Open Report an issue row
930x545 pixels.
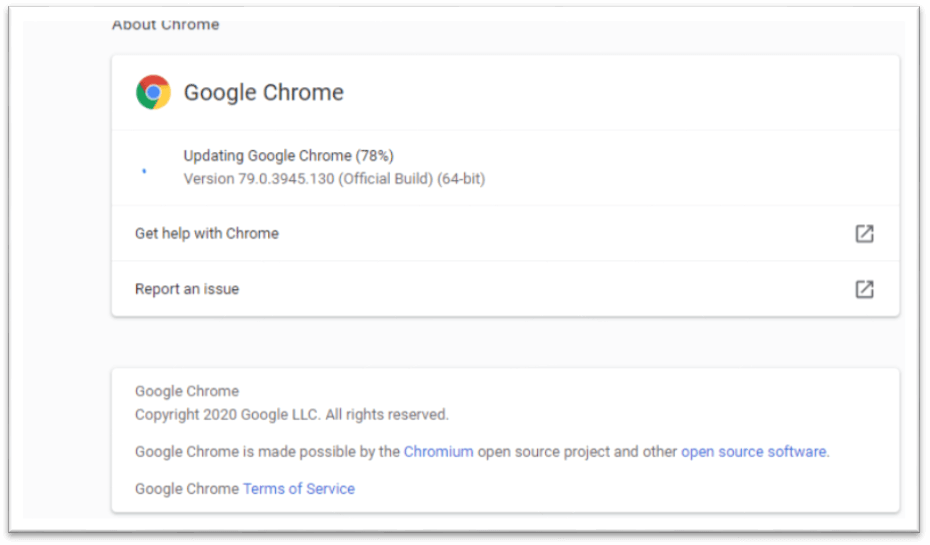coord(505,289)
